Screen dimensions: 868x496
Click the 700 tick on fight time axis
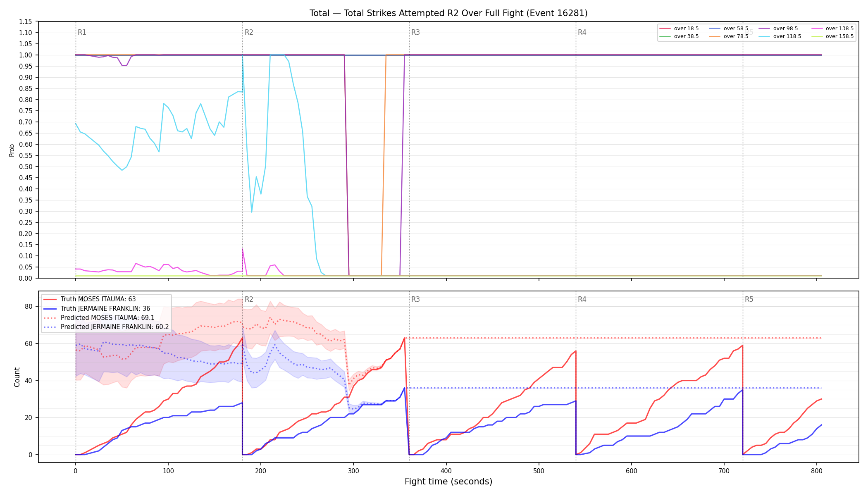724,471
